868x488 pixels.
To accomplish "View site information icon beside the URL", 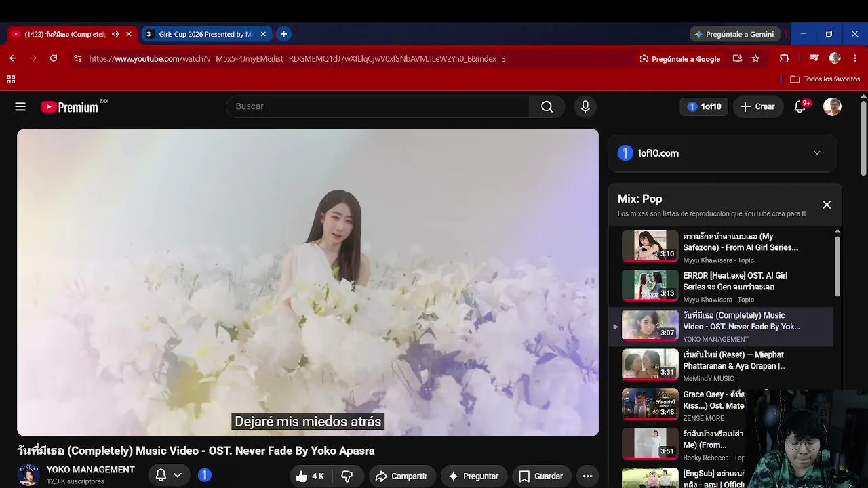I will point(77,58).
